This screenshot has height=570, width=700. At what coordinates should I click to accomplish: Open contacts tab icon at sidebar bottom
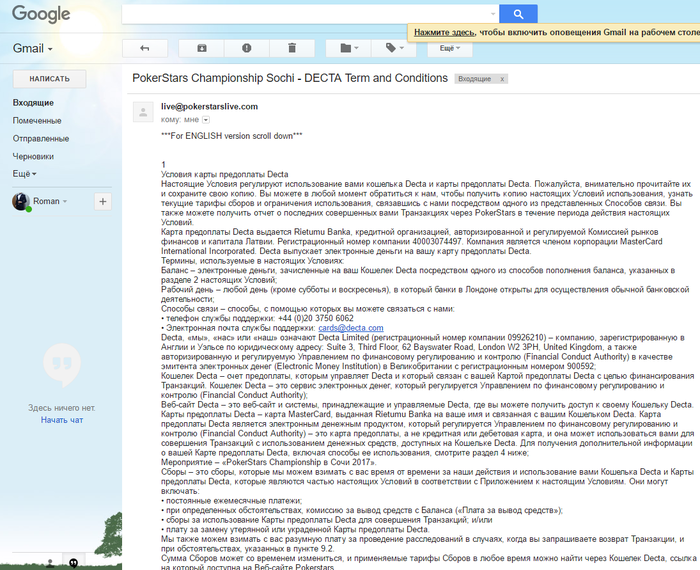(x=50, y=562)
